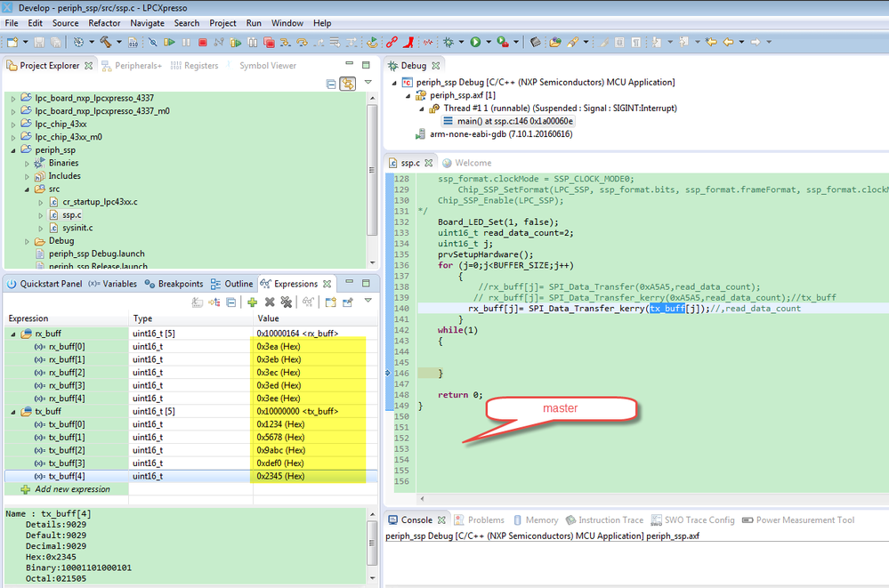Collapse the tx_buff expression node
Image resolution: width=889 pixels, height=588 pixels.
click(x=13, y=412)
